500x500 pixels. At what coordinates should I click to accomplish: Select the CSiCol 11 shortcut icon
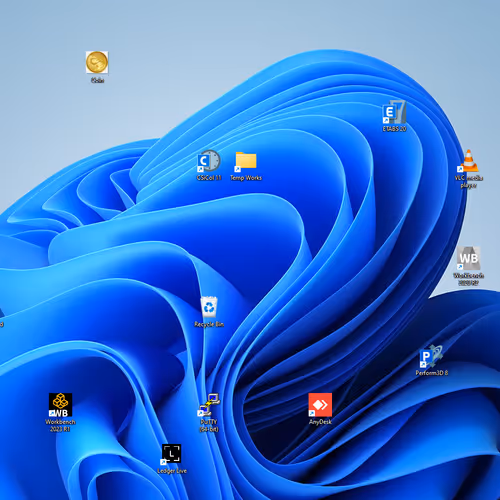[209, 161]
